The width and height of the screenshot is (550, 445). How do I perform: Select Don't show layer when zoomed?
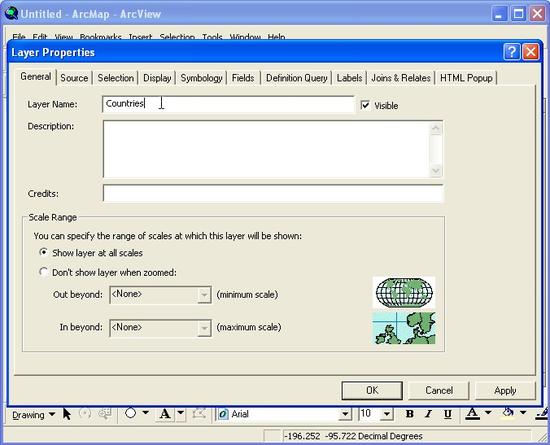43,272
